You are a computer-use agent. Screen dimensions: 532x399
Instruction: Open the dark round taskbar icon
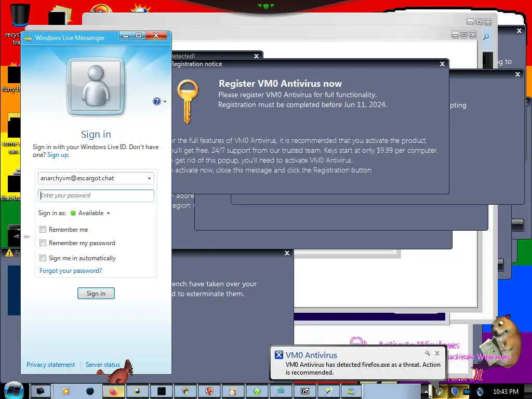90,392
